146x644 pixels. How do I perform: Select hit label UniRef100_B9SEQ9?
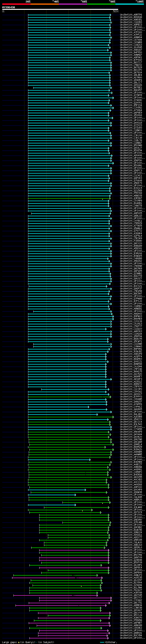131,17
